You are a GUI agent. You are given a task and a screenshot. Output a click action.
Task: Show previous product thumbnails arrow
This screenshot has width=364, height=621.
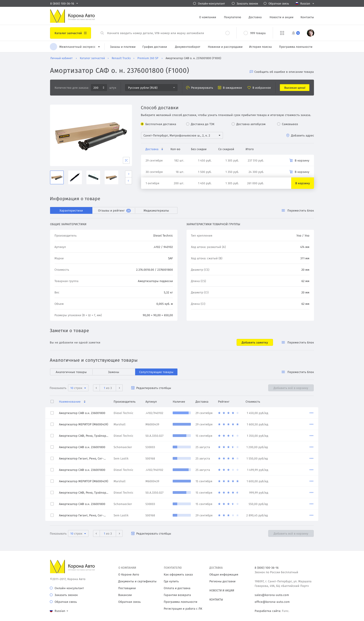click(x=129, y=181)
